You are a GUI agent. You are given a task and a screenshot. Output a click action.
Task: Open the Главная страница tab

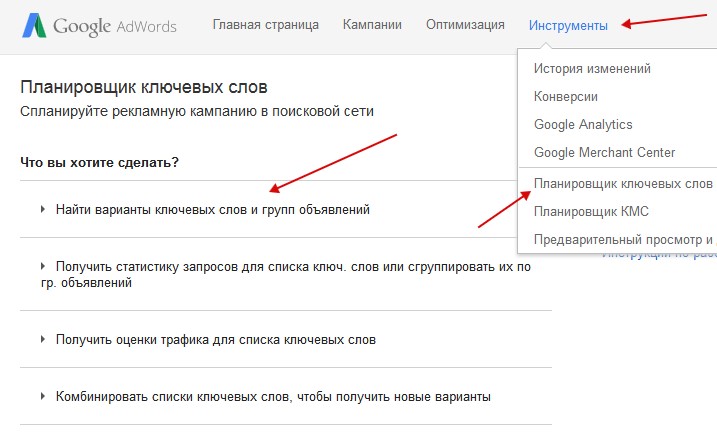(266, 25)
